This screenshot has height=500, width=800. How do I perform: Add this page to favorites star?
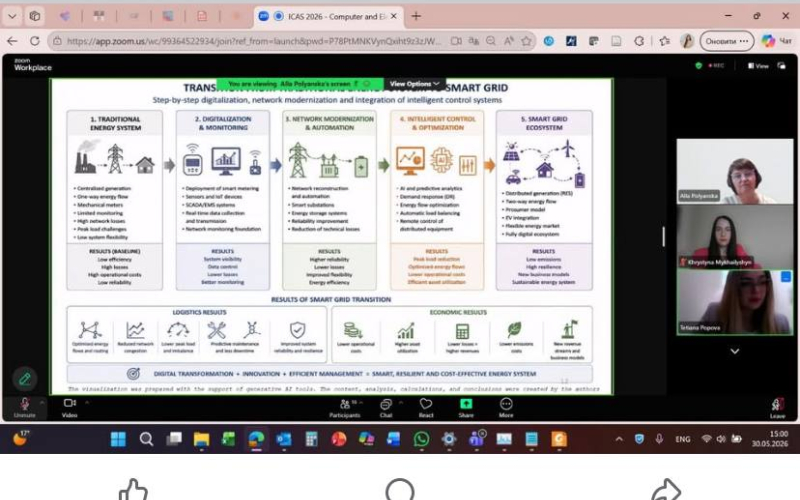pyautogui.click(x=526, y=41)
